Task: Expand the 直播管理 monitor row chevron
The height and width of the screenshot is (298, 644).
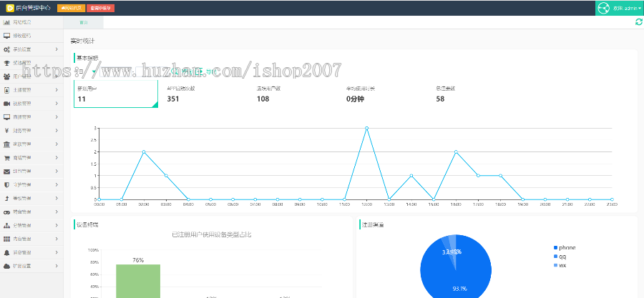Action: pyautogui.click(x=57, y=116)
